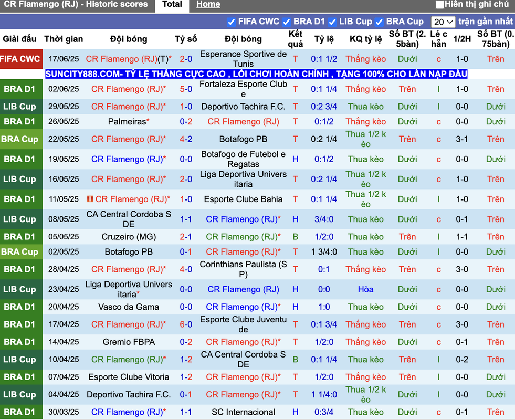Open SC Internacional team link
Image resolution: width=515 pixels, height=420 pixels.
(244, 412)
